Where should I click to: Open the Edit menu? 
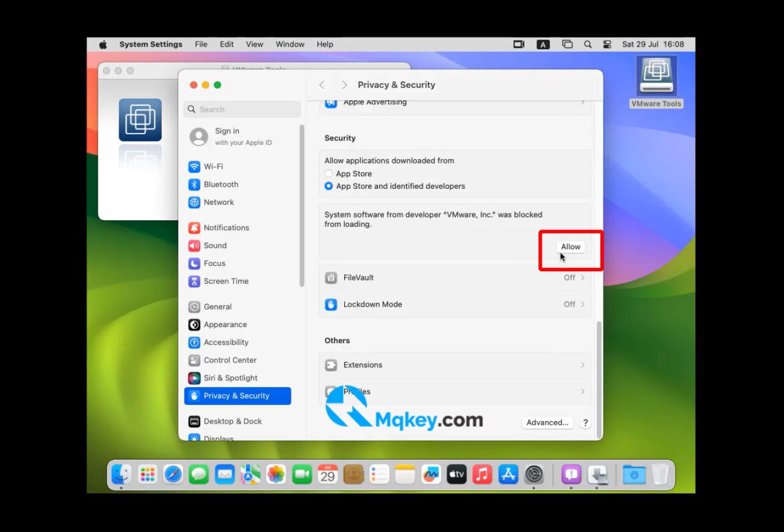226,45
